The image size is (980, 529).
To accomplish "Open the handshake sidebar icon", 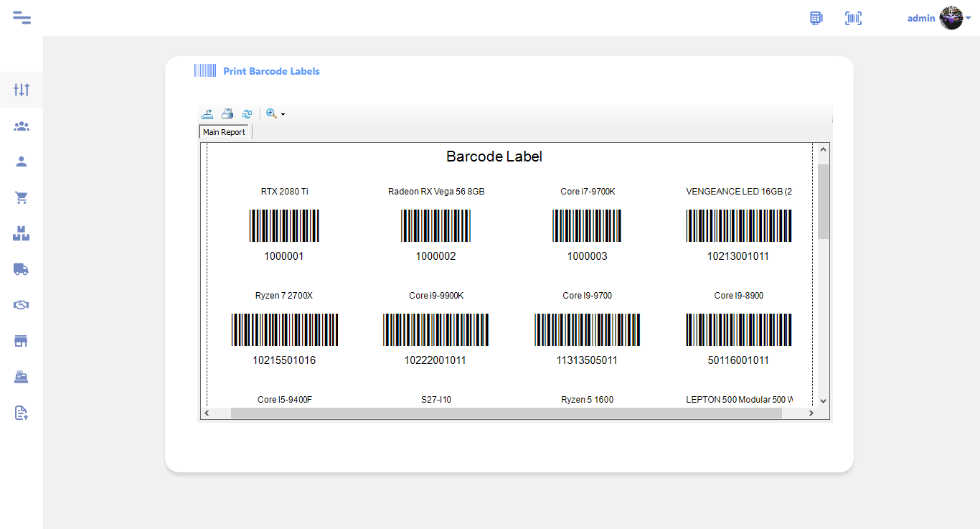I will (22, 305).
